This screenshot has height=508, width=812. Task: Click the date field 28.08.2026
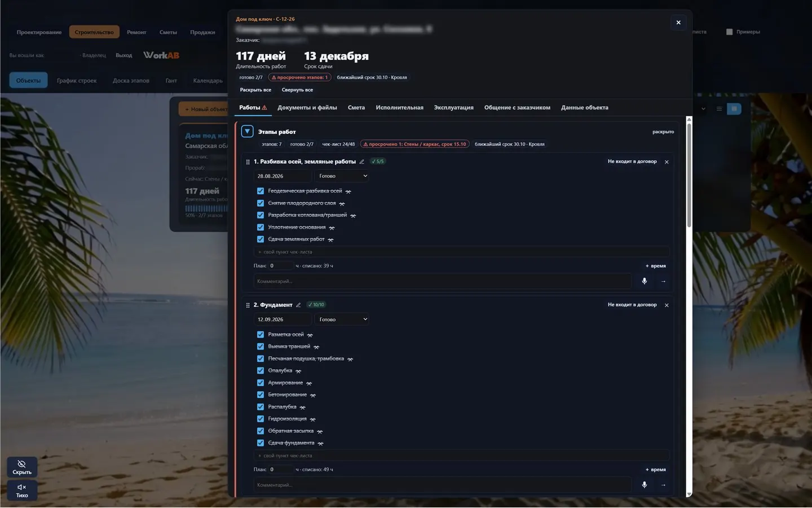[283, 176]
